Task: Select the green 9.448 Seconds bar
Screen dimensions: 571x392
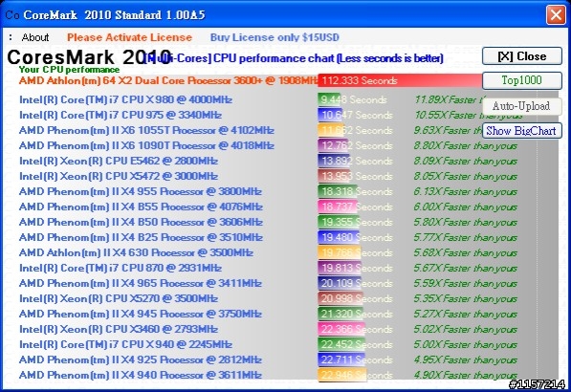Action: (x=329, y=99)
